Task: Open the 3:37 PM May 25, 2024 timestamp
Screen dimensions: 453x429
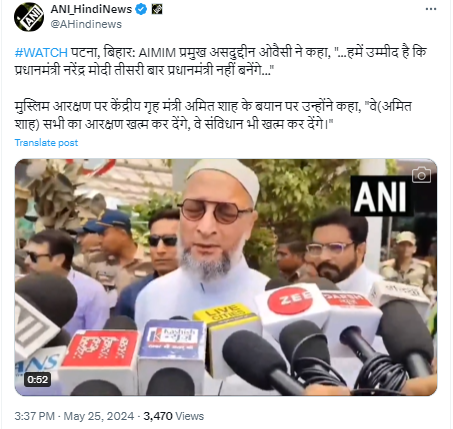Action: (74, 416)
